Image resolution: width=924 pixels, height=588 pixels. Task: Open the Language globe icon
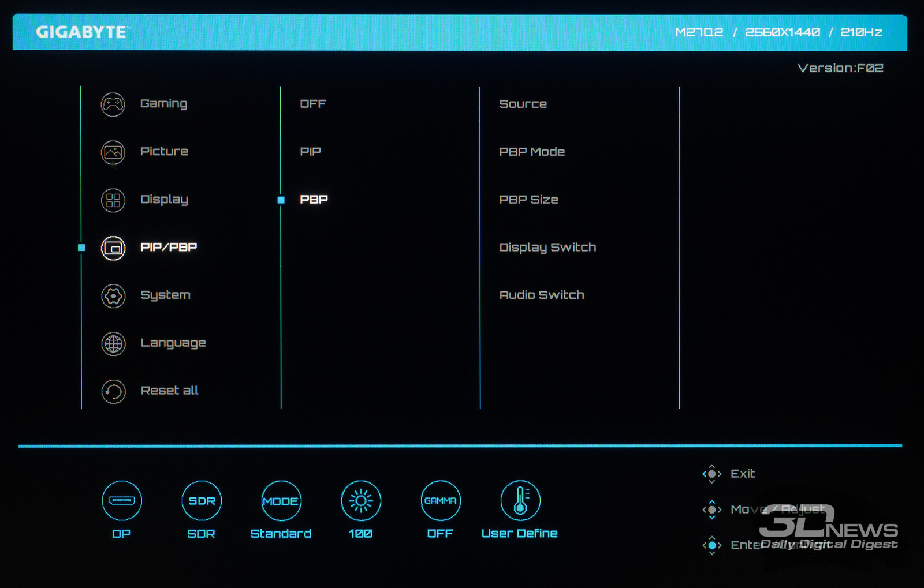coord(113,344)
